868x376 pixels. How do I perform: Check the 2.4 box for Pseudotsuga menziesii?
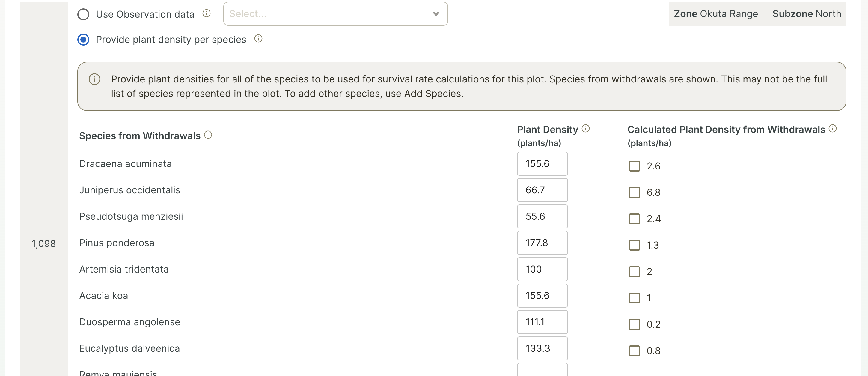pos(635,219)
